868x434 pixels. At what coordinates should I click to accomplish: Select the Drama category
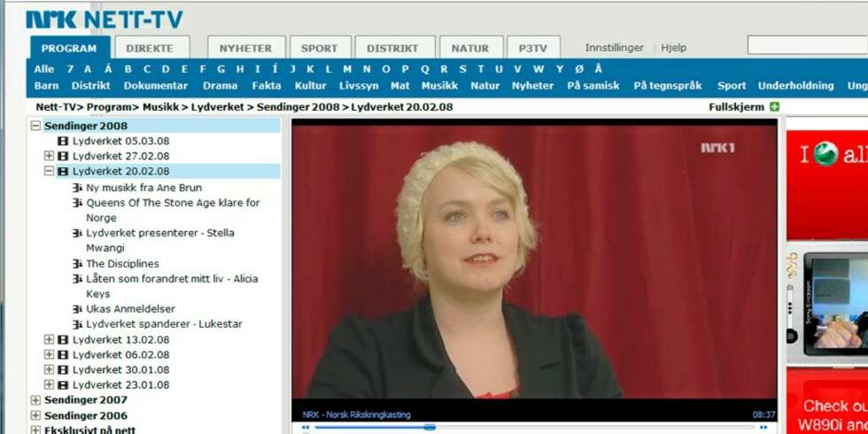click(x=221, y=86)
